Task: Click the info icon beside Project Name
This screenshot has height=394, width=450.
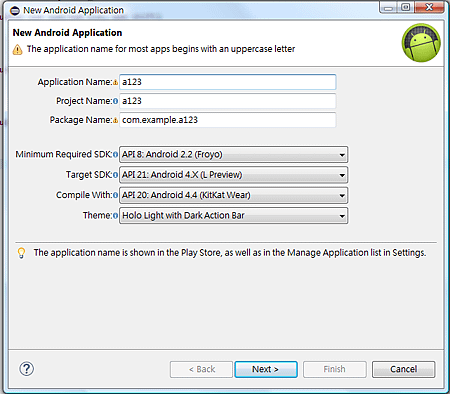Action: [115, 101]
